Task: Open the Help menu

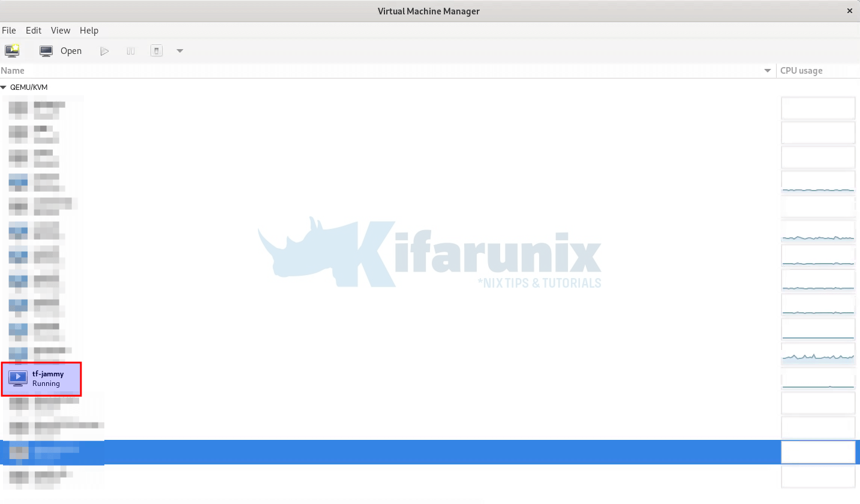Action: [x=89, y=31]
